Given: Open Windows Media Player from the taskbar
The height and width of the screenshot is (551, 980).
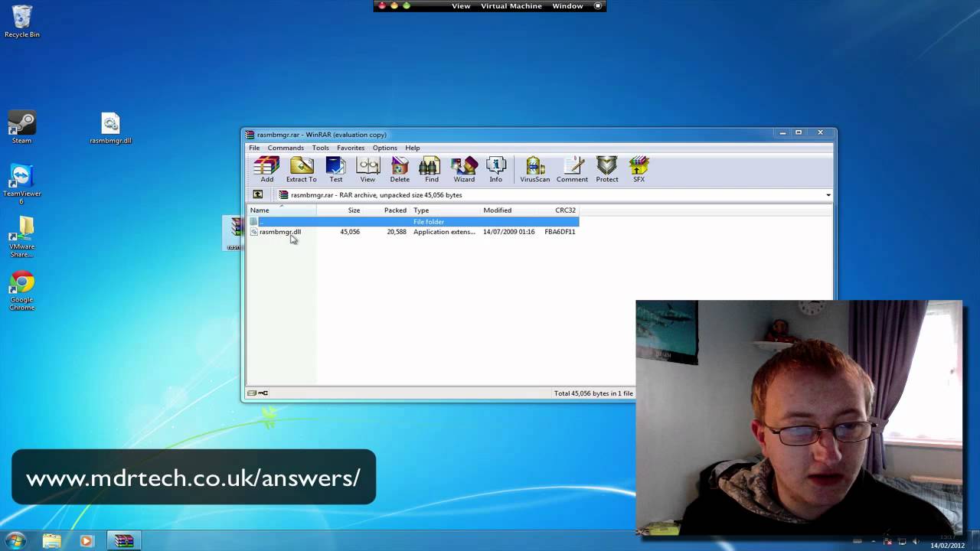Looking at the screenshot, I should pyautogui.click(x=86, y=541).
